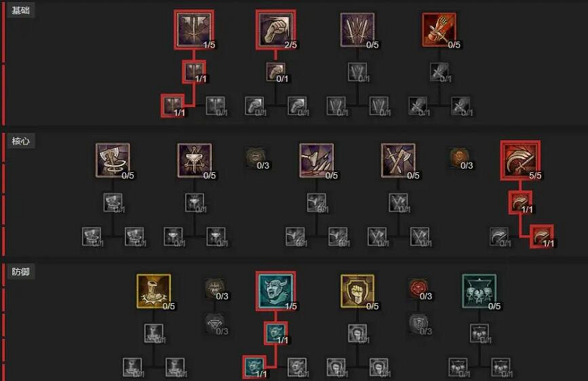Open the 基础 section label

[20, 10]
